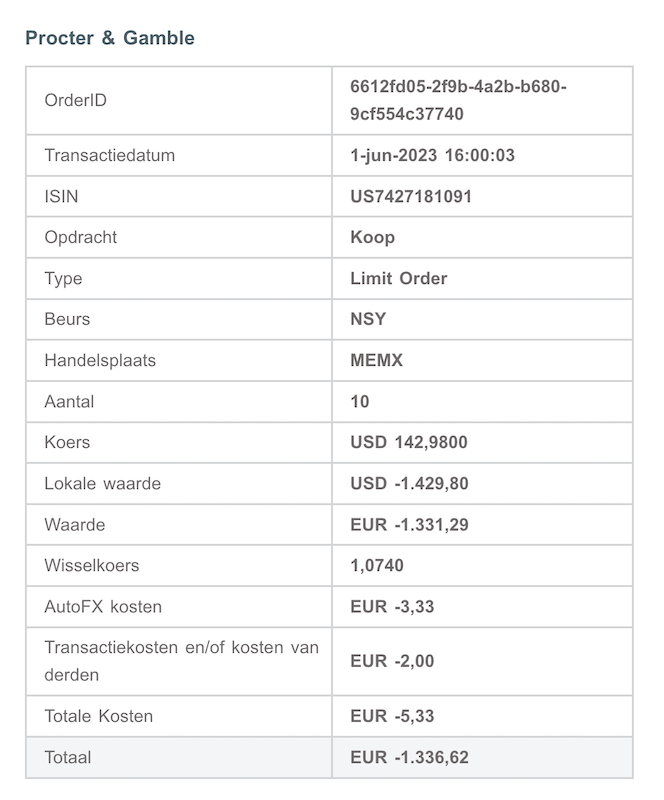664x800 pixels.
Task: Click the AutoFX kosten amount EUR -3,33
Action: 392,606
